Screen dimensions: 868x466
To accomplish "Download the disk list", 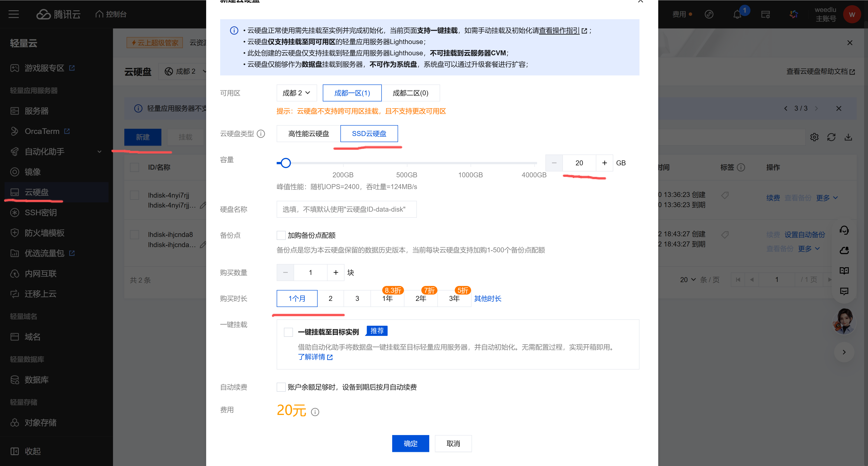I will point(848,137).
